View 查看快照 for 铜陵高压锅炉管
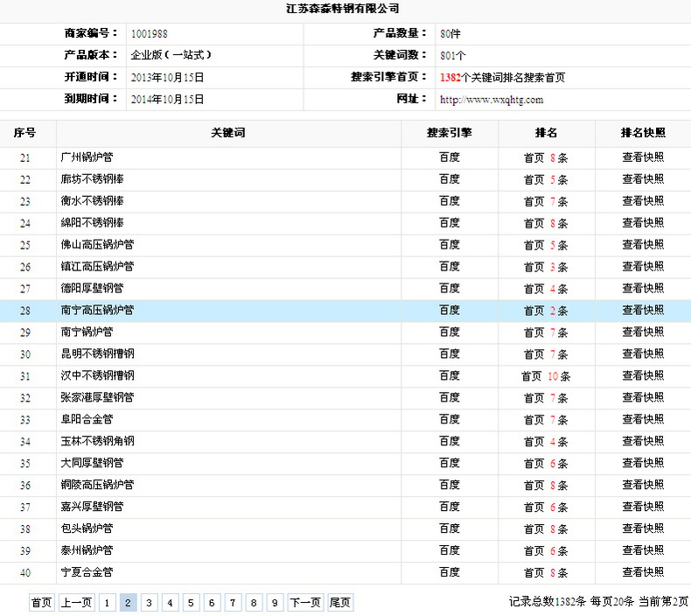Viewport: 691px width, 616px height. tap(643, 485)
